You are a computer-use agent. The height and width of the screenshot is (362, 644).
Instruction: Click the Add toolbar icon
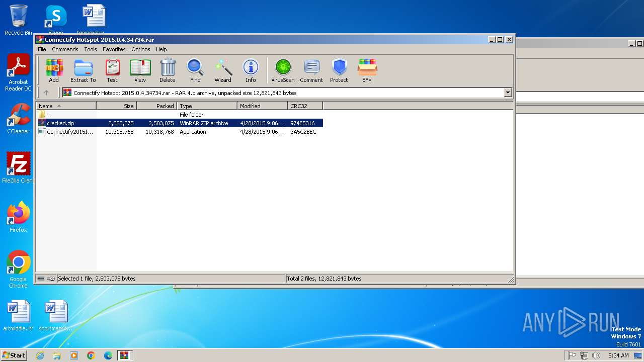point(54,71)
